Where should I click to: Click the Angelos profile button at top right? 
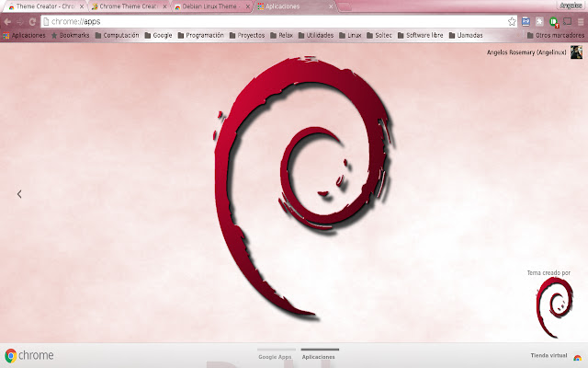[x=571, y=6]
